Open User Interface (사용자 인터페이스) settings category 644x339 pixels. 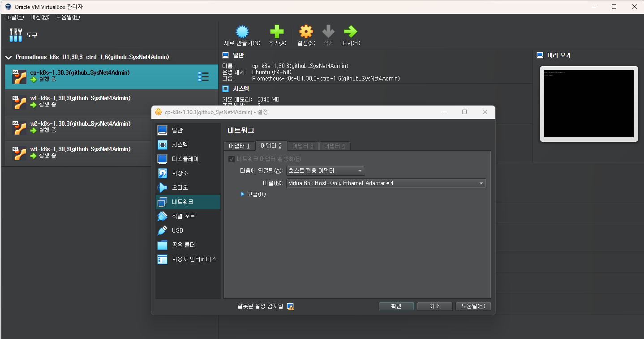pos(188,259)
